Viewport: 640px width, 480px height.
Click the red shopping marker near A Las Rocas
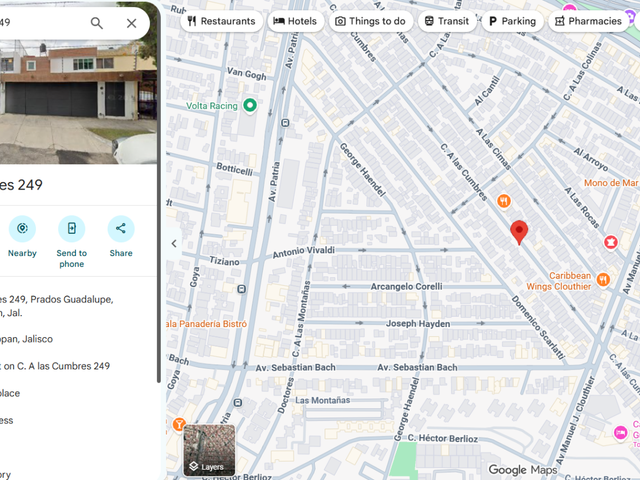coord(611,242)
